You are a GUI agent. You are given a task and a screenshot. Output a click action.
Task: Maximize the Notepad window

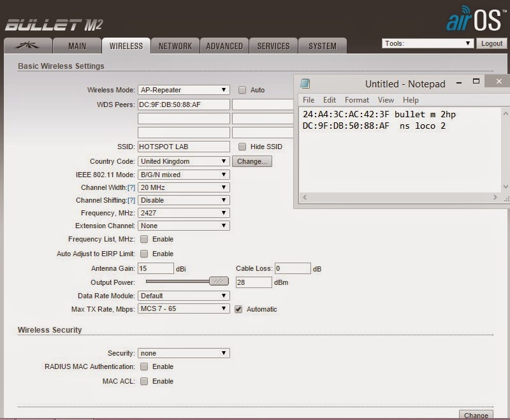[x=476, y=82]
